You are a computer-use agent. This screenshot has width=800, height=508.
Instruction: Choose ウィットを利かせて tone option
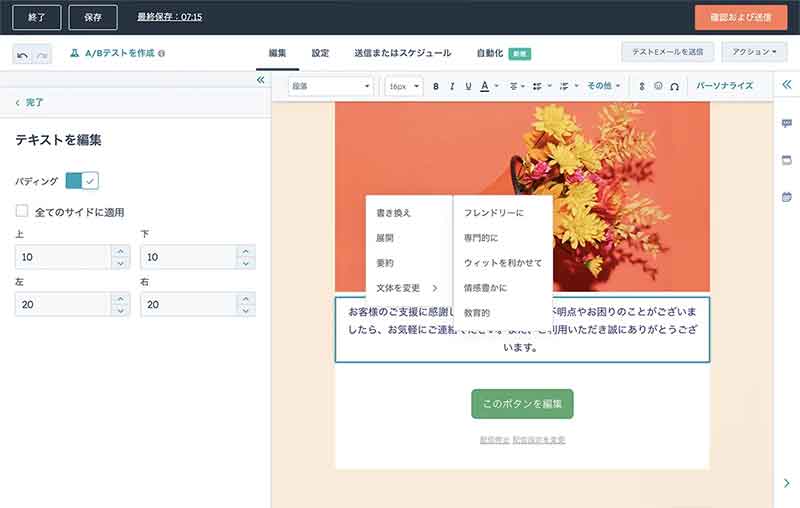(x=503, y=263)
